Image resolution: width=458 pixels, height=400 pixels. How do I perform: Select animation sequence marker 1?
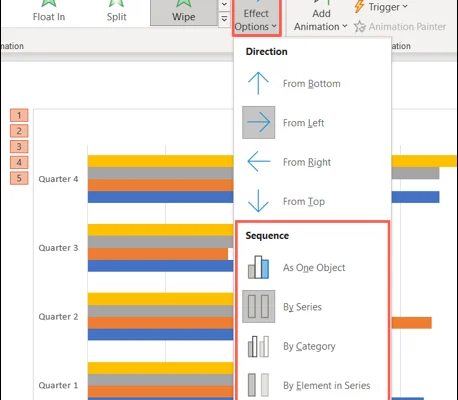click(19, 115)
